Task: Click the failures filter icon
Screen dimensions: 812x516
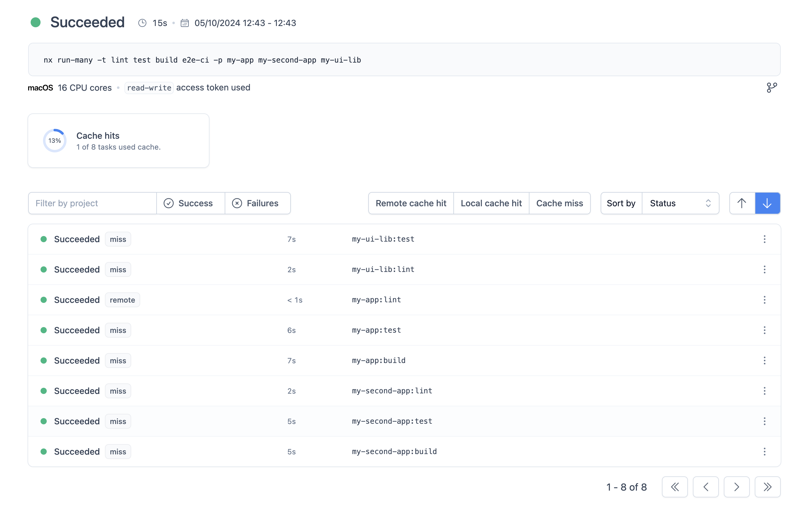Action: tap(238, 203)
